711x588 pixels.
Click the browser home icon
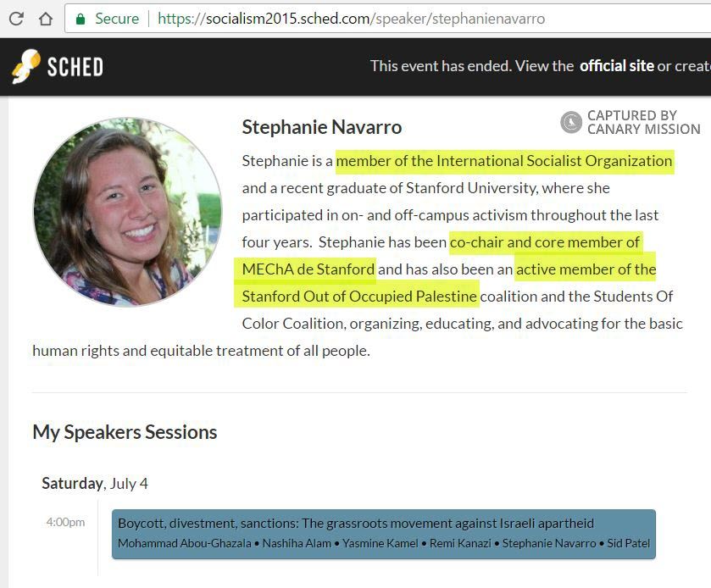point(45,16)
